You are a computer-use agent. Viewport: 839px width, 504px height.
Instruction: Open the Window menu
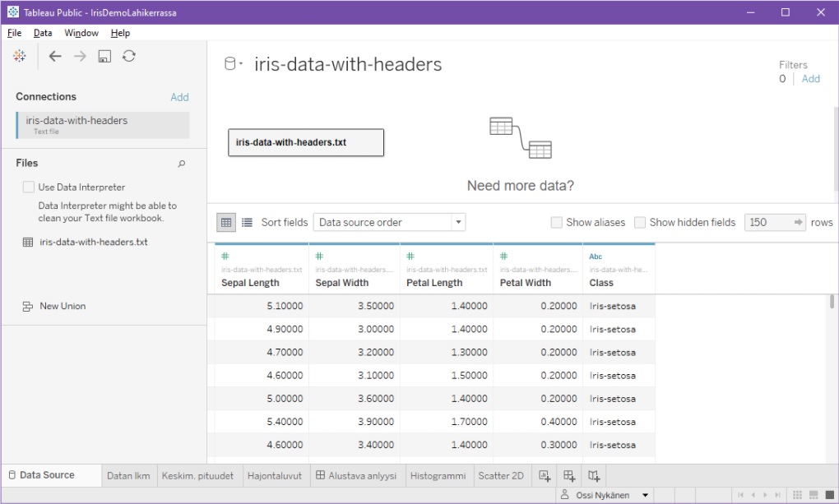[81, 33]
